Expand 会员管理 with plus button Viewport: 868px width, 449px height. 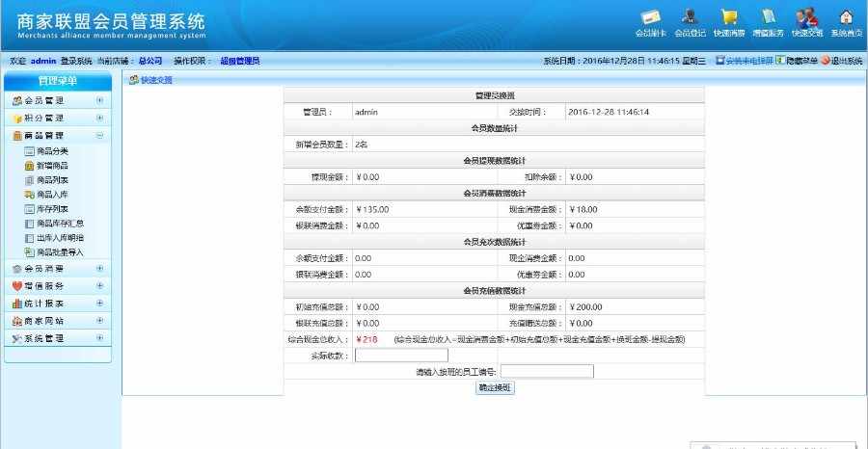coord(99,100)
